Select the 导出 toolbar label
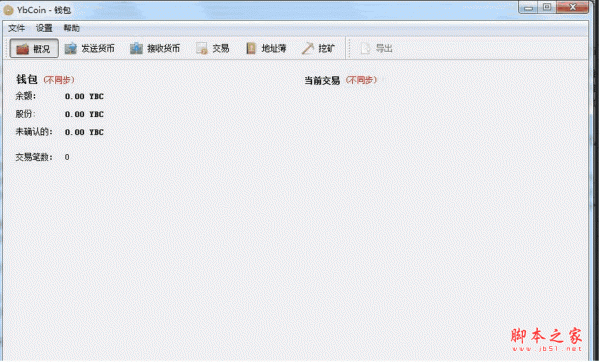 tap(384, 49)
